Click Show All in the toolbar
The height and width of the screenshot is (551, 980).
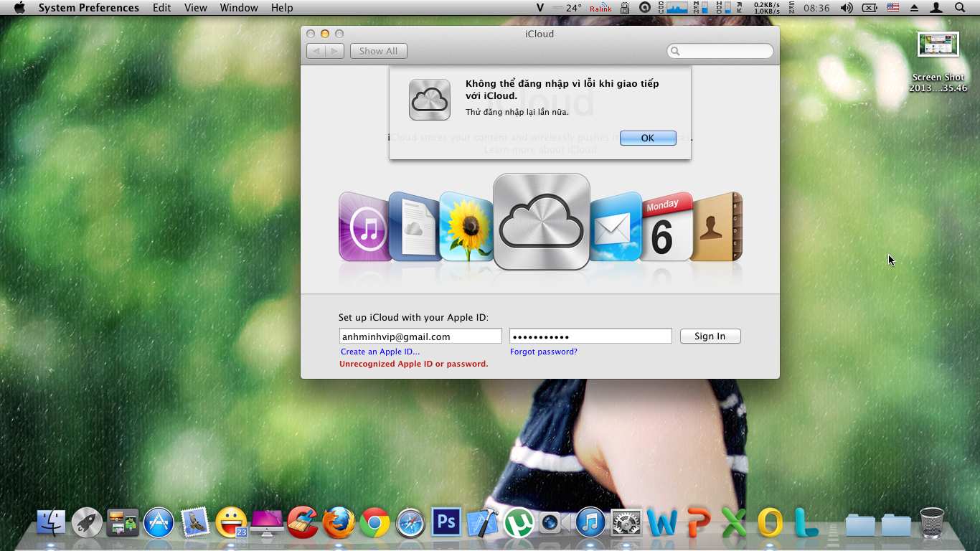(379, 51)
